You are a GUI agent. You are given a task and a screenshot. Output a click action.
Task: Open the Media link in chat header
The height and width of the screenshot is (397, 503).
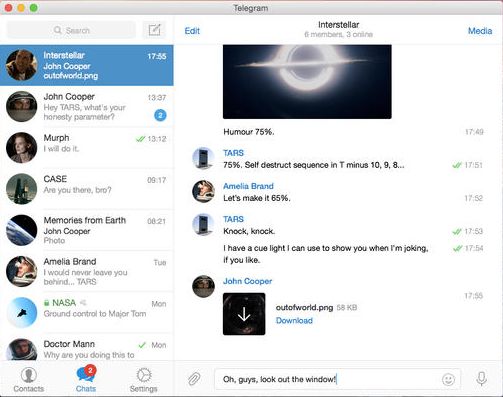coord(480,31)
